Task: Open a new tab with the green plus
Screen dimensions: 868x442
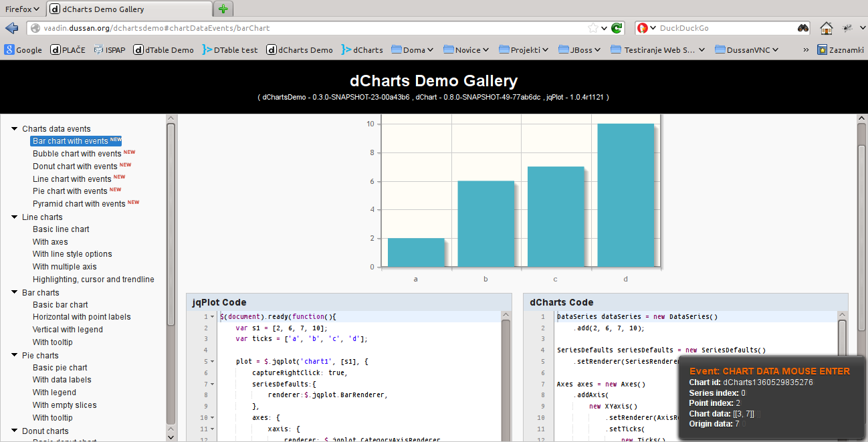Action: [223, 9]
